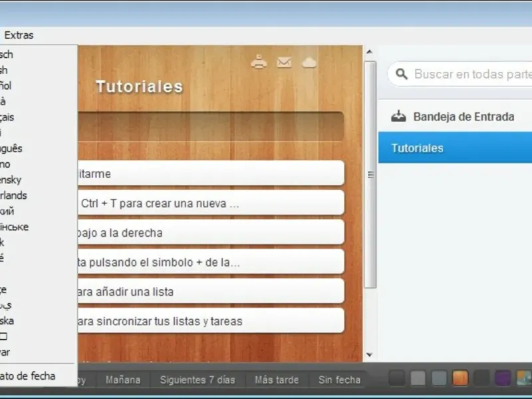The width and height of the screenshot is (532, 399).
Task: Open the 'sincronizar tus listas y tareas' task
Action: point(211,321)
